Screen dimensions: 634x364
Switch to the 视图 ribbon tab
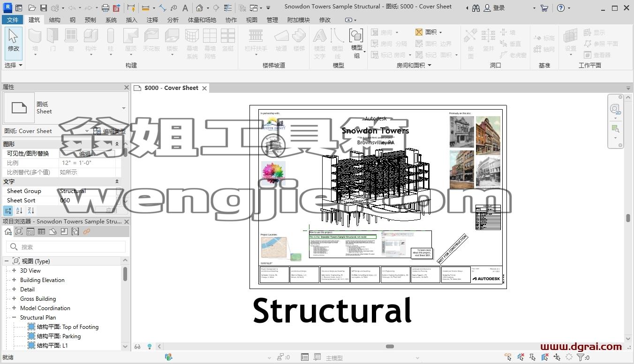[252, 20]
